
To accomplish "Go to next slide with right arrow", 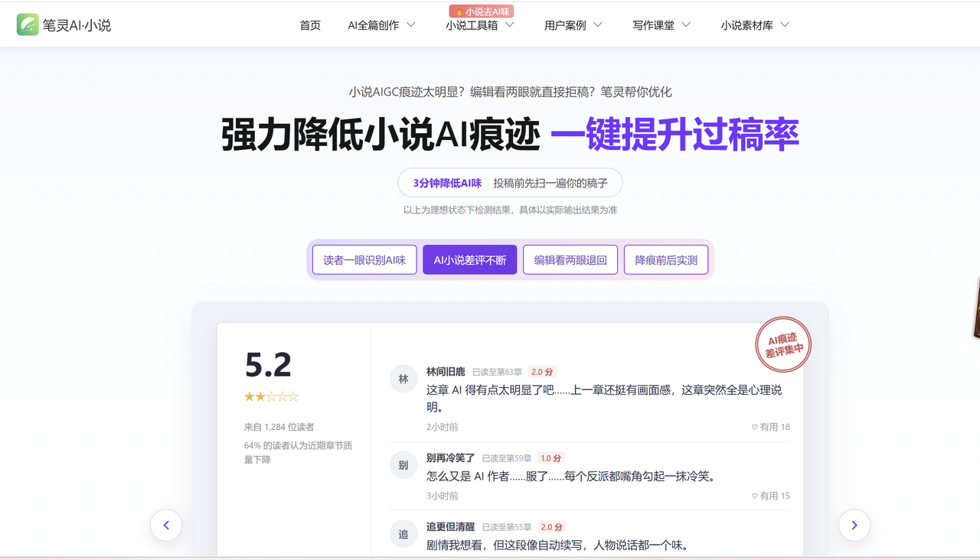I will click(x=854, y=526).
